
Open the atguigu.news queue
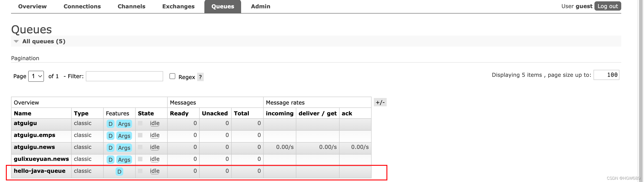[x=34, y=147]
